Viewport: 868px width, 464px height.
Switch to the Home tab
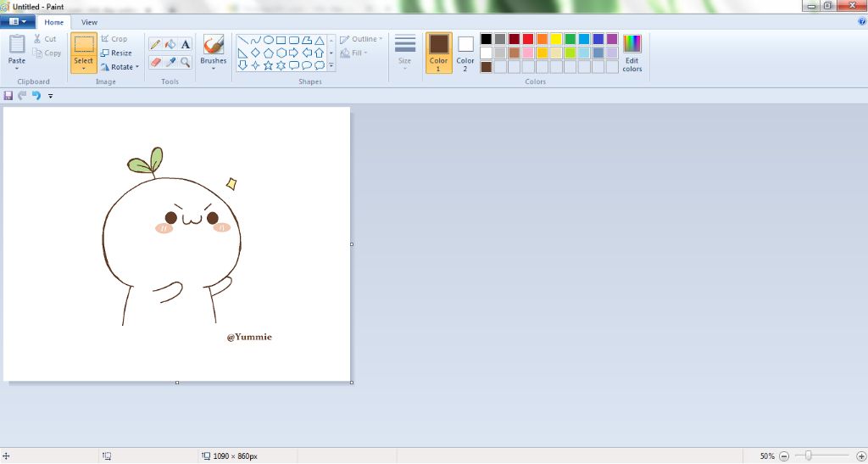tap(53, 22)
